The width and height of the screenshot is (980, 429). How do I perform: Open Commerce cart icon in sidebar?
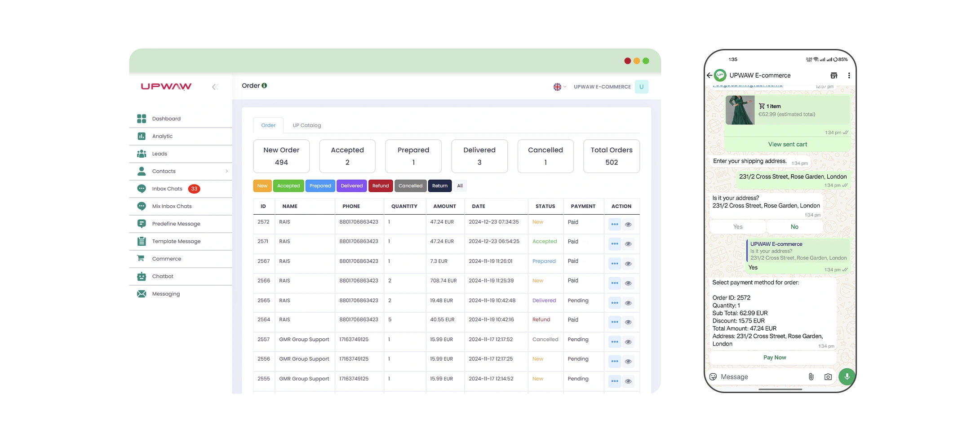141,259
